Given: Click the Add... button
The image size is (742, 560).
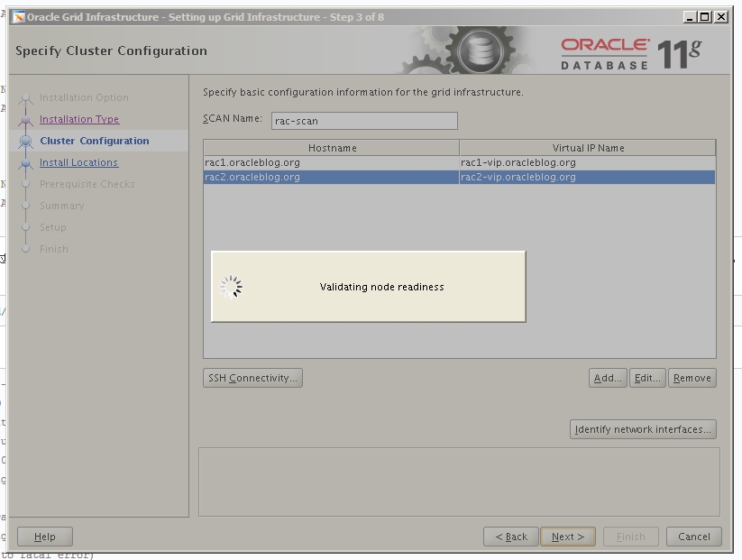Looking at the screenshot, I should coord(608,378).
